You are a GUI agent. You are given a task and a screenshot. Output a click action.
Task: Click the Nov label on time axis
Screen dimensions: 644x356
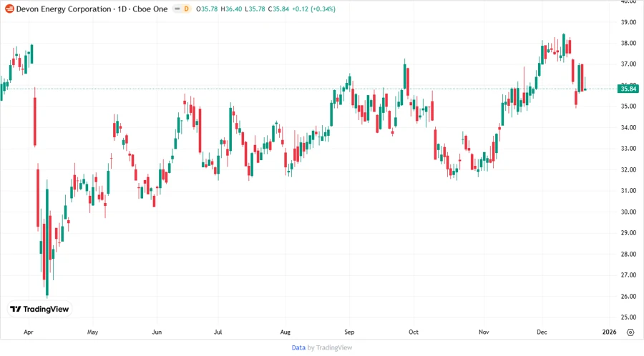point(484,332)
